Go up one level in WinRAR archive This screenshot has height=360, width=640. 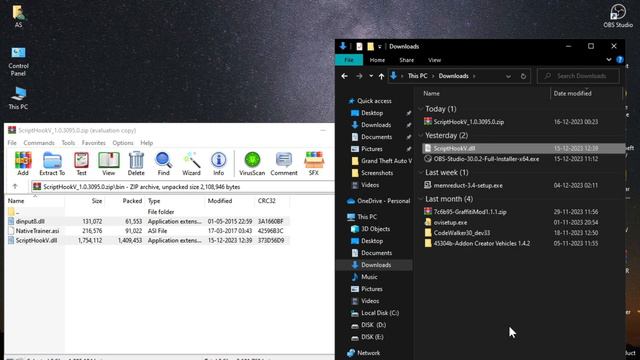(15, 187)
